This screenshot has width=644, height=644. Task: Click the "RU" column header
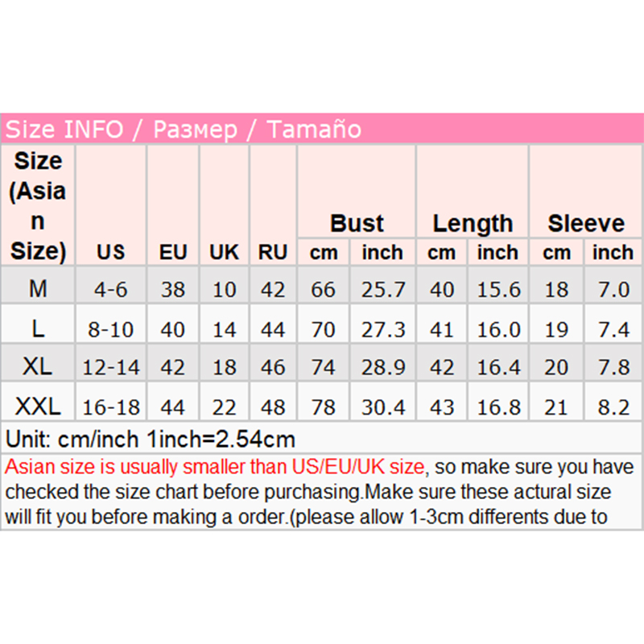(x=273, y=252)
